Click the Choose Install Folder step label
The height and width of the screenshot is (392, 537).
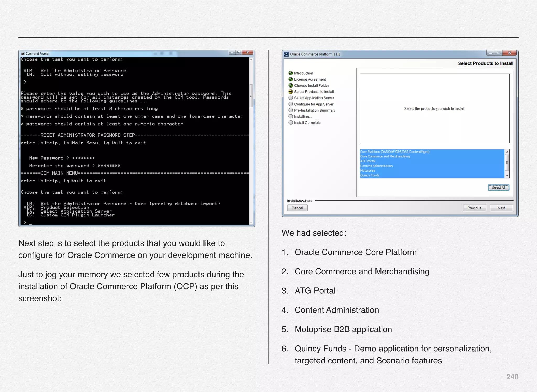tap(312, 86)
